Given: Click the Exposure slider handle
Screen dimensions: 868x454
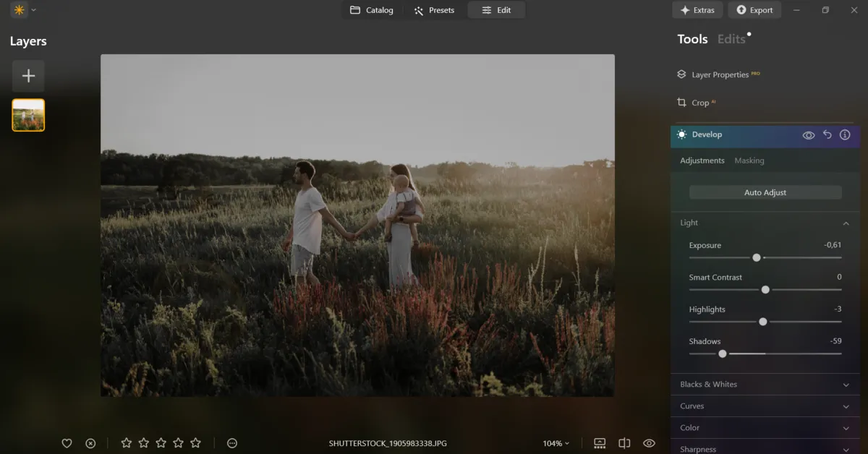Looking at the screenshot, I should pos(757,257).
